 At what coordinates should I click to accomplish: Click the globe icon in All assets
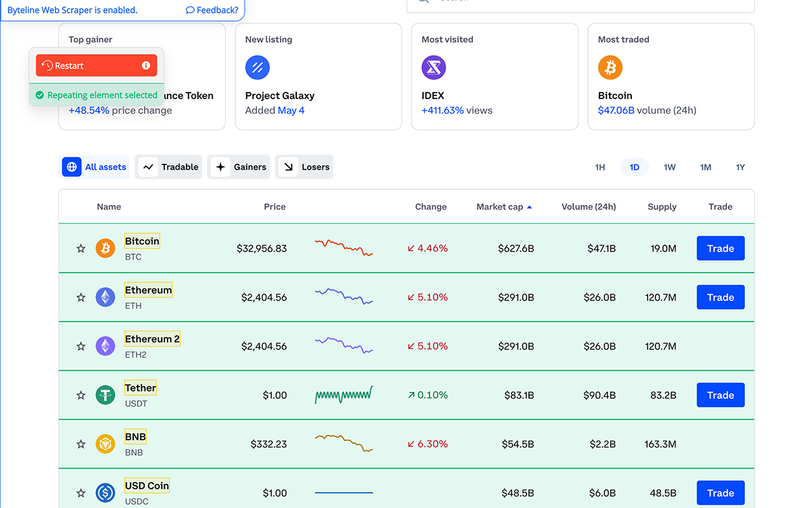[72, 167]
